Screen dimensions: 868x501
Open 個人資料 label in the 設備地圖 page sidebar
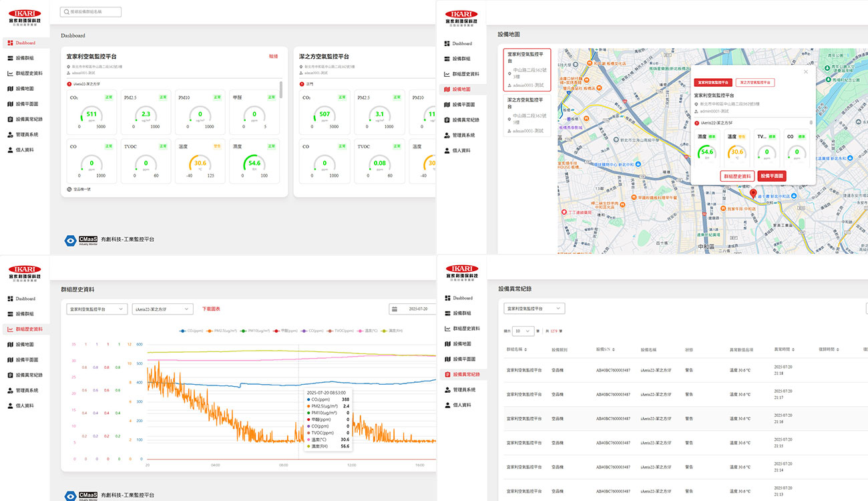coord(461,150)
